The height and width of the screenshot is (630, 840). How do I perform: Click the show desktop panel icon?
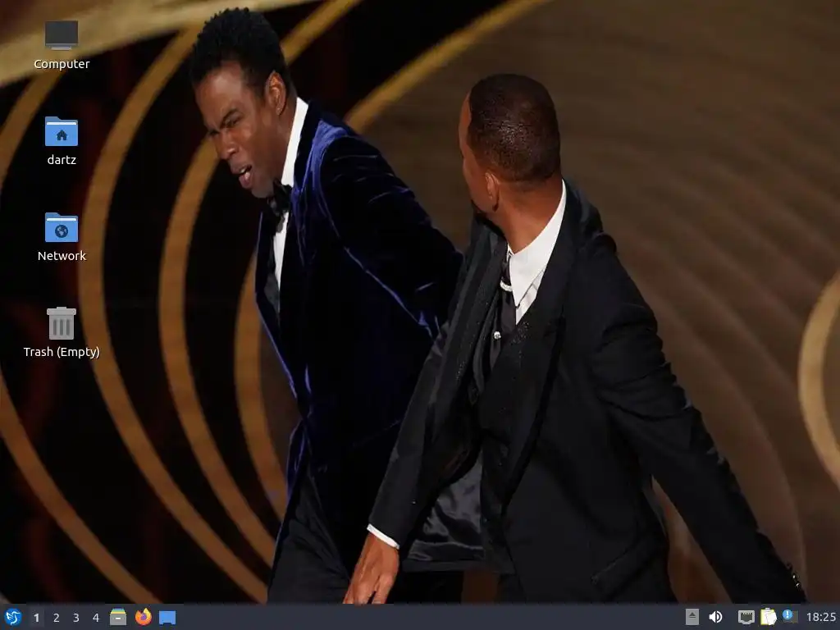(x=167, y=617)
